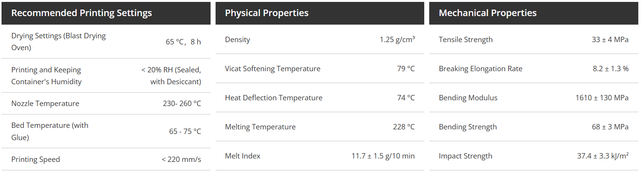The image size is (644, 178).
Task: Click the Mechanical Properties header
Action: coord(487,13)
